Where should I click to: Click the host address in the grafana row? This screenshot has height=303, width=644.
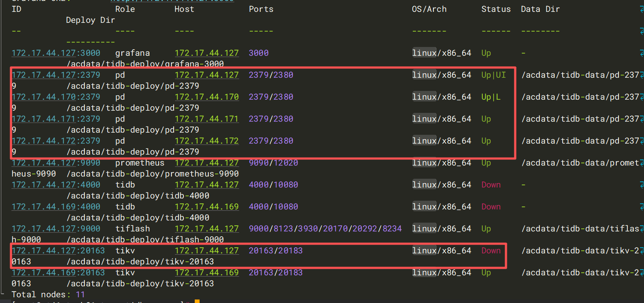(x=207, y=53)
